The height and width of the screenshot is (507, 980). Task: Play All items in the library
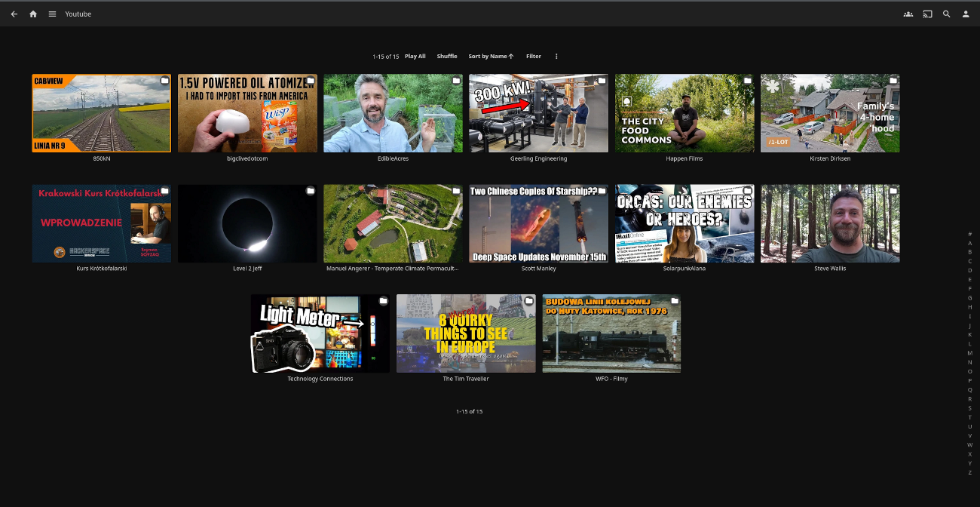click(x=415, y=56)
